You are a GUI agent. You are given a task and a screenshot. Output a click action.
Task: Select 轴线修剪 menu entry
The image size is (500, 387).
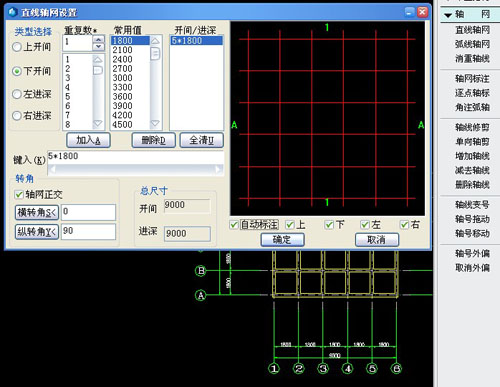[x=472, y=127]
